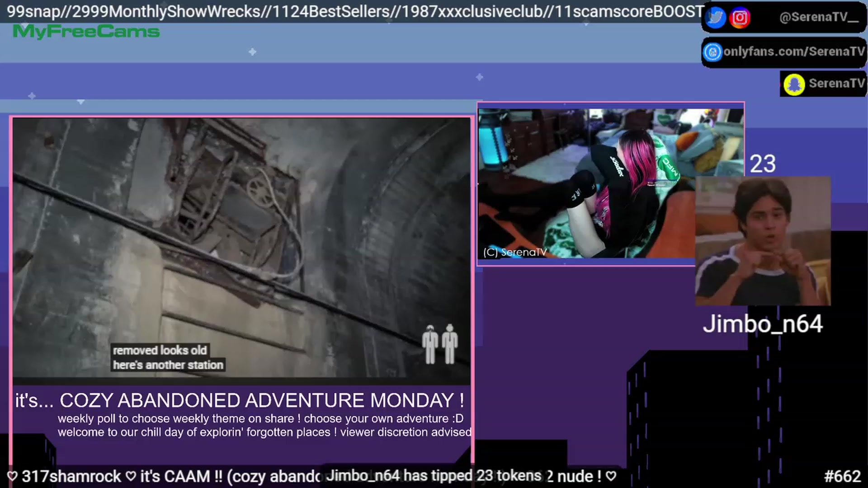Click the Jimbo_n64 tipper avatar image
The width and height of the screenshot is (868, 488).
pos(763,241)
